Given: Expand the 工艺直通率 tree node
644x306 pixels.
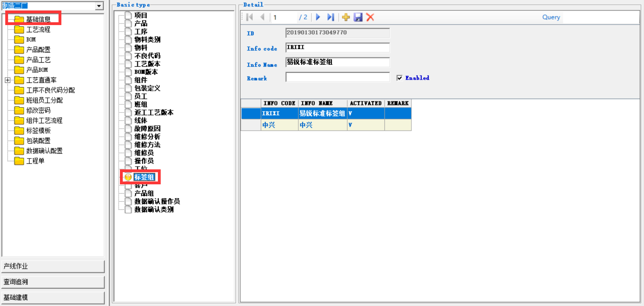Looking at the screenshot, I should [8, 80].
